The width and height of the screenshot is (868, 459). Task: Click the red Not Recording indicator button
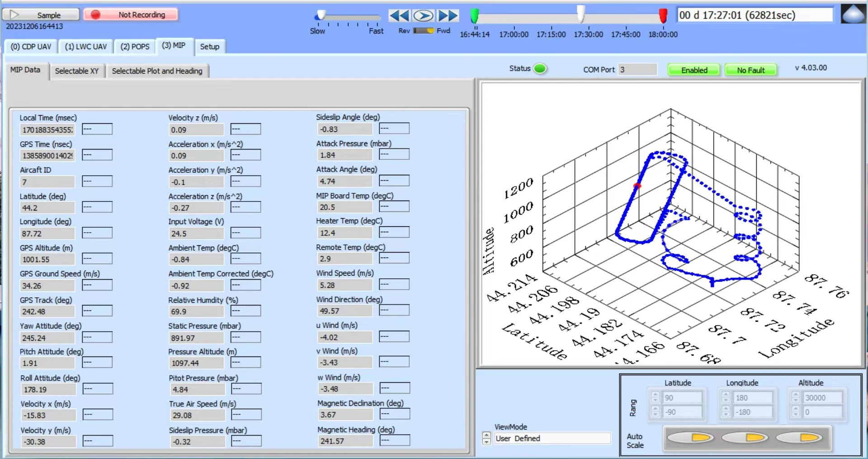point(131,15)
